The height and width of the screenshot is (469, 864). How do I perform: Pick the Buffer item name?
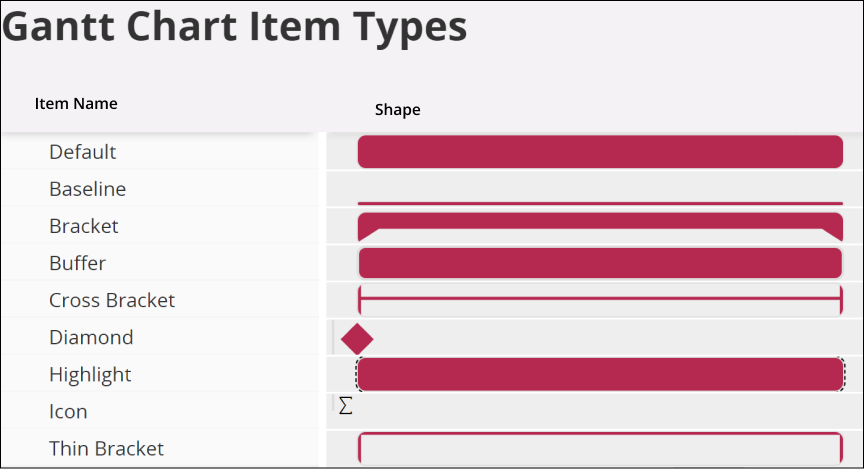click(78, 263)
